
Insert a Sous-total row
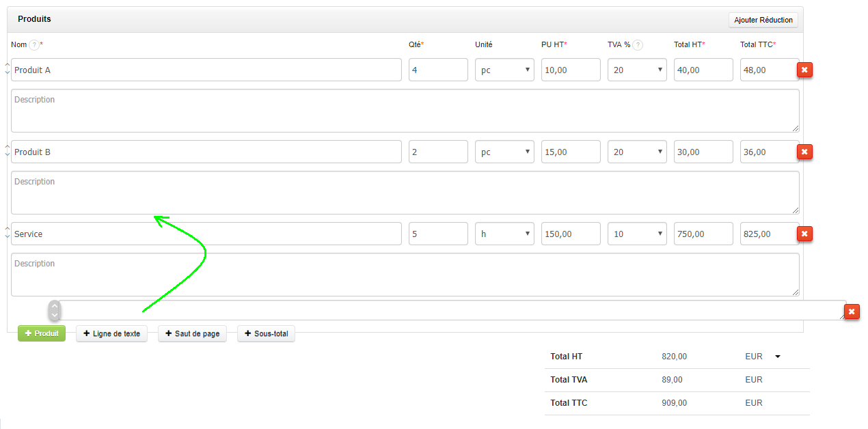(x=266, y=333)
